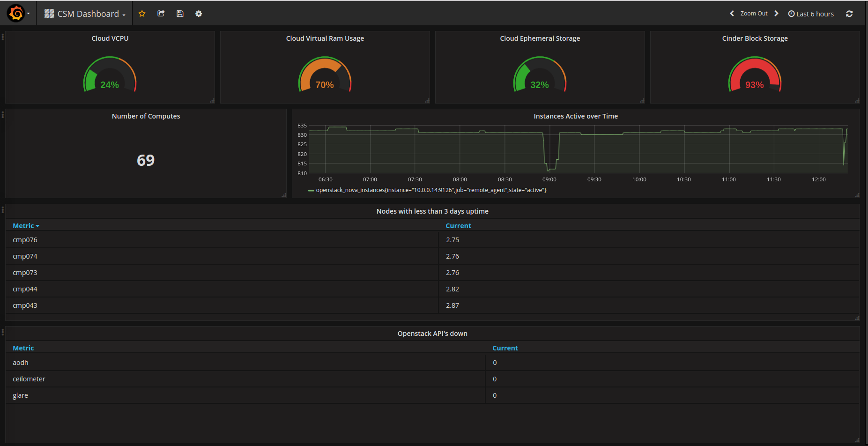Click the first row handle beside Cloud VCPU
Viewport: 868px width, 446px height.
[2, 37]
